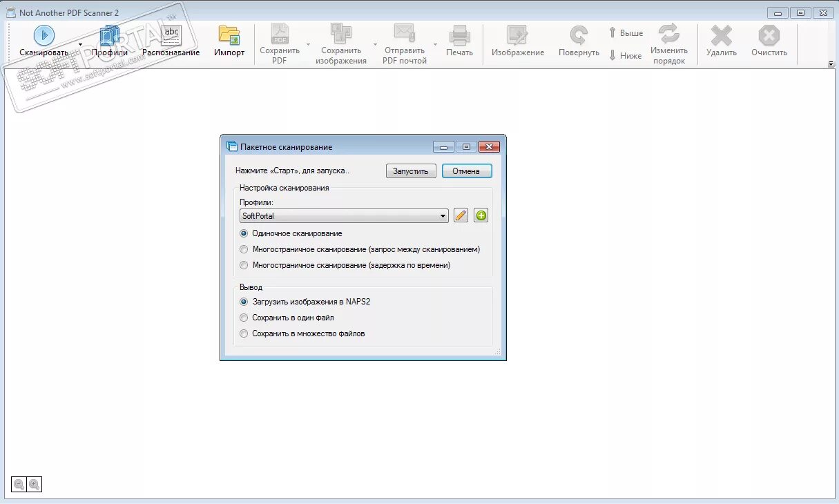Move page up with Выше

tap(626, 32)
